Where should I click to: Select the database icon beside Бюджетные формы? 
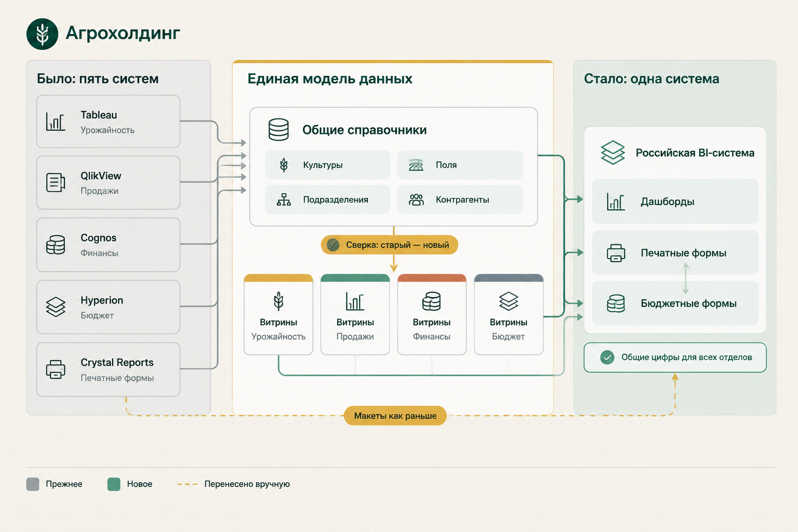616,303
